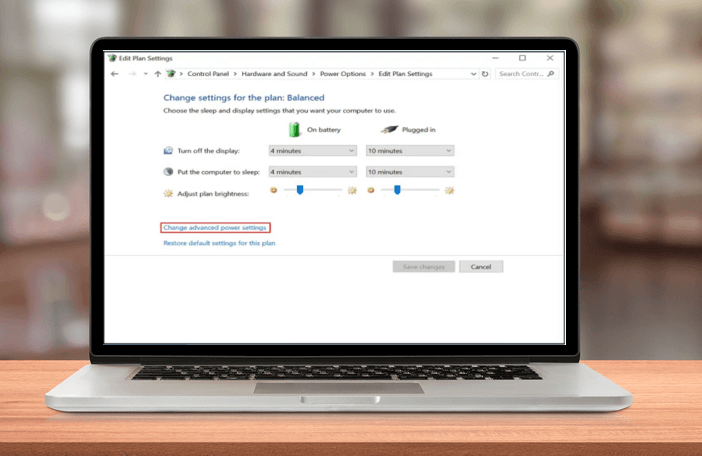Click the search magnifier icon
This screenshot has height=456, width=702.
click(x=551, y=74)
